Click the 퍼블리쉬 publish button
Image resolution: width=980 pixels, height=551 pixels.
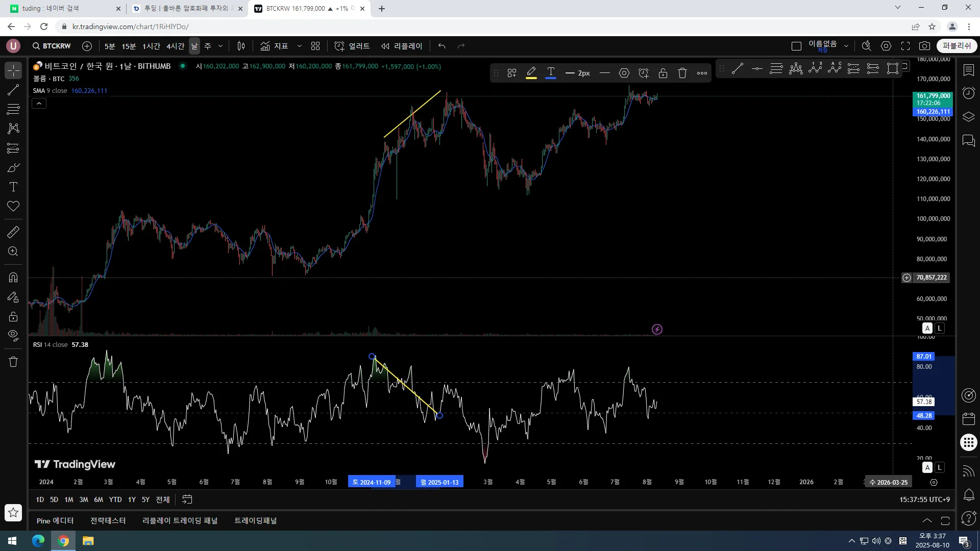click(x=957, y=46)
